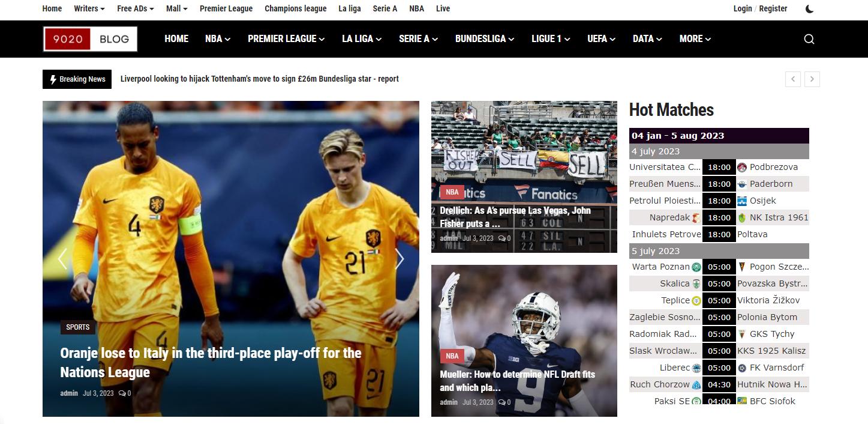Open Serie A in the top bar
Image resolution: width=868 pixels, height=424 pixels.
click(x=385, y=8)
